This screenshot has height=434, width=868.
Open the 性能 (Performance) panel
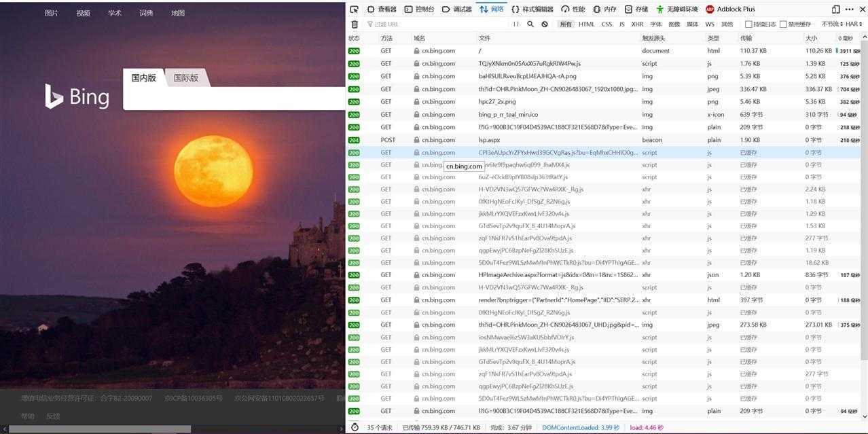pos(573,10)
